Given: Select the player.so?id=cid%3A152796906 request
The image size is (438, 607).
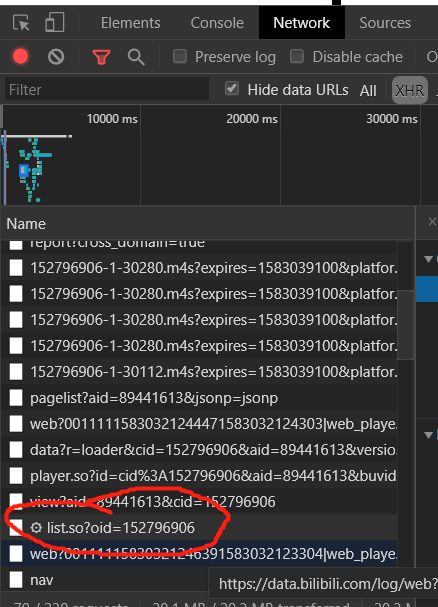Looking at the screenshot, I should 199,475.
